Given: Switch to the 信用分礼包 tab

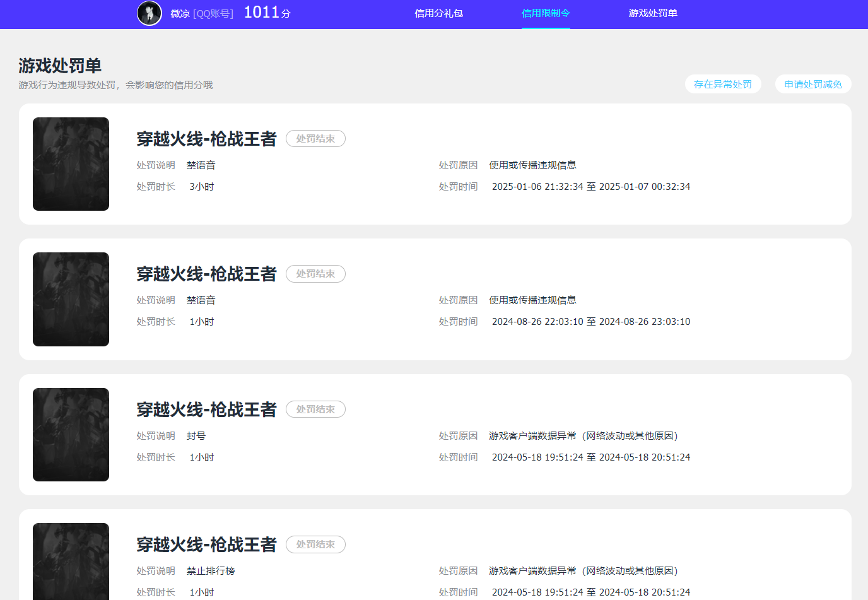Looking at the screenshot, I should (439, 13).
